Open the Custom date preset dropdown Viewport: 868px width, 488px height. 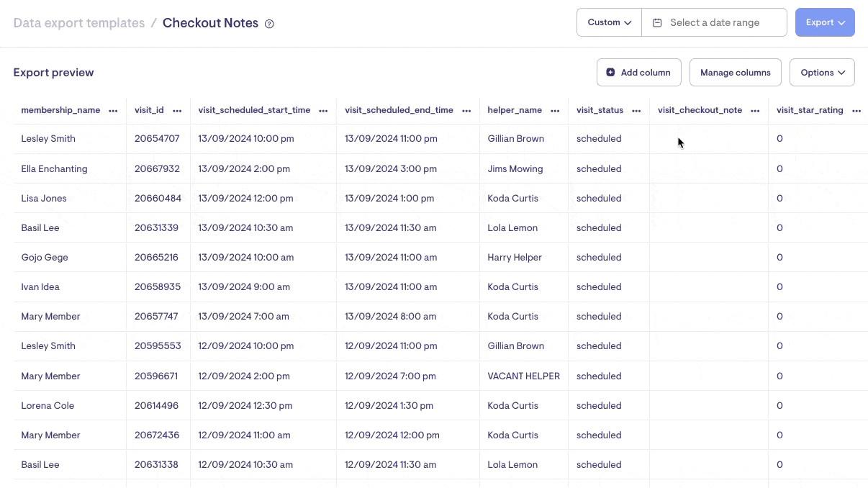(609, 22)
